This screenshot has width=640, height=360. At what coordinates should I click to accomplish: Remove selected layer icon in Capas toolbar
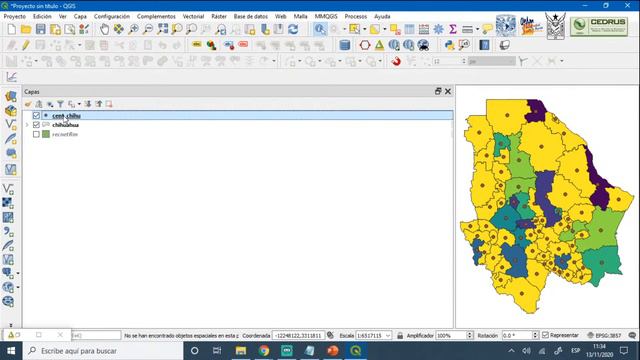pos(109,104)
